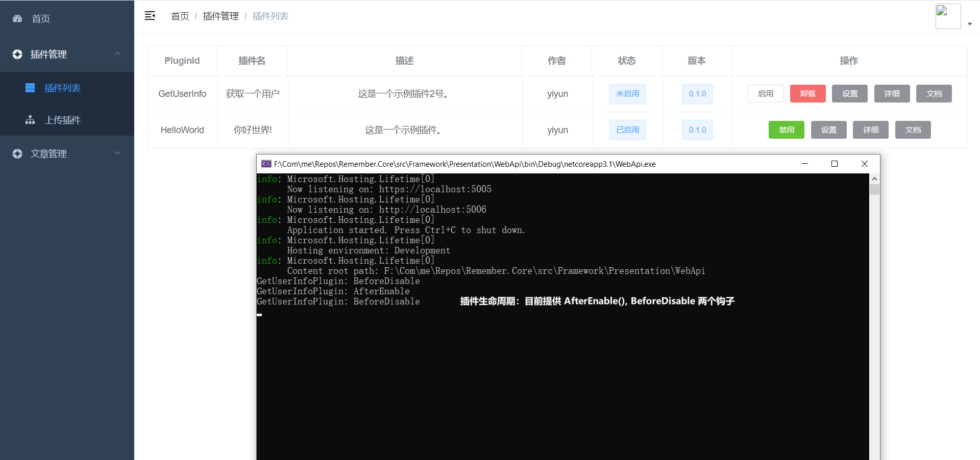Image resolution: width=980 pixels, height=460 pixels.
Task: Click the HelloWorld PluginId cell
Action: tap(182, 130)
